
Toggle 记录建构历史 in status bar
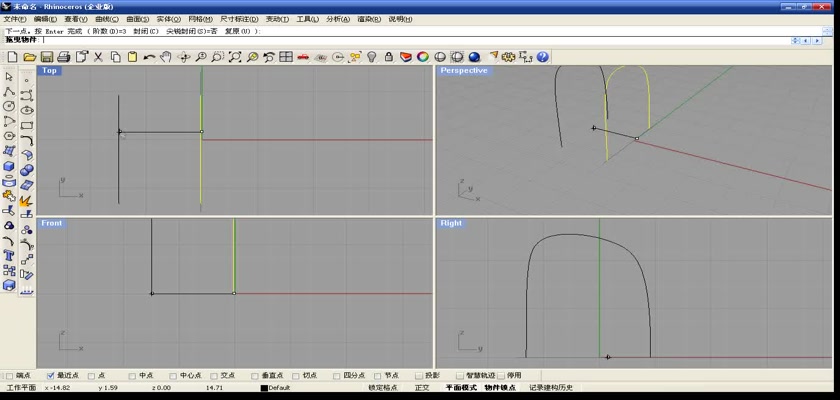(x=551, y=388)
